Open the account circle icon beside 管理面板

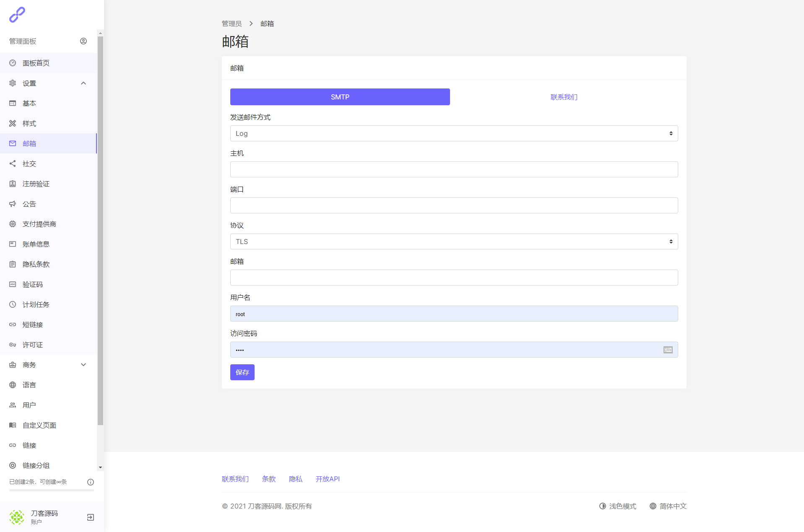(x=83, y=41)
